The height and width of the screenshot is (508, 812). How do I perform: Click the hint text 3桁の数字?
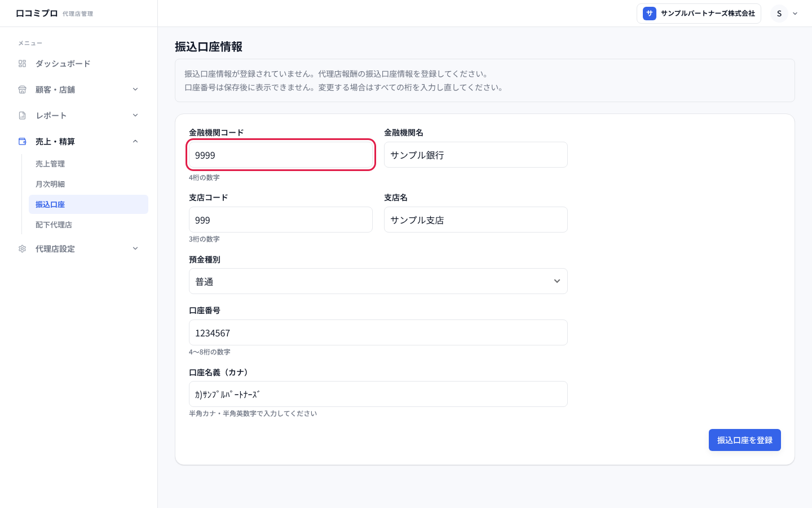[204, 239]
